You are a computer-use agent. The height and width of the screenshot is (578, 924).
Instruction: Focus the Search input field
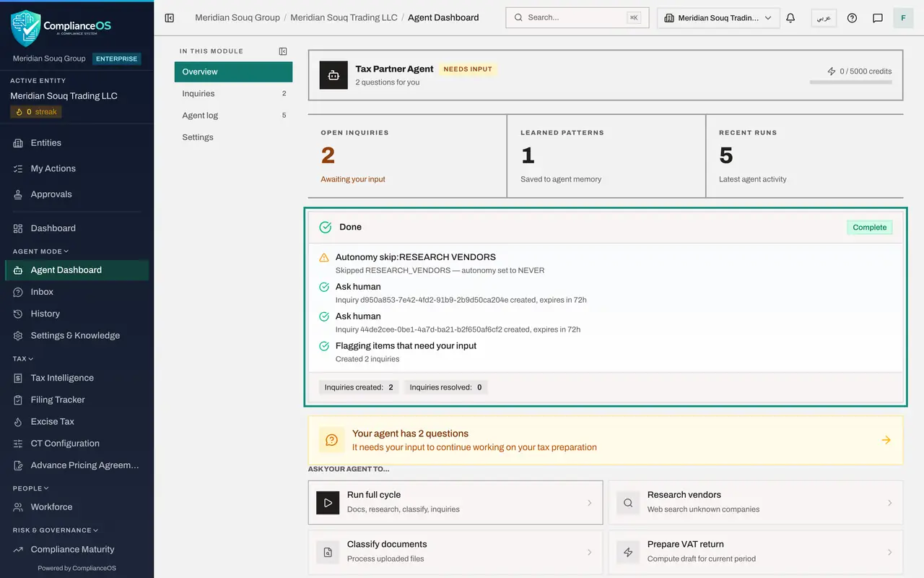(x=577, y=18)
